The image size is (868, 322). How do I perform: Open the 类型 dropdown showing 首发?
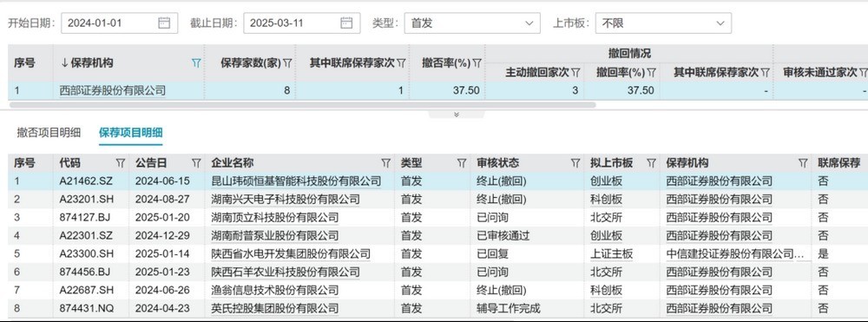tap(472, 23)
